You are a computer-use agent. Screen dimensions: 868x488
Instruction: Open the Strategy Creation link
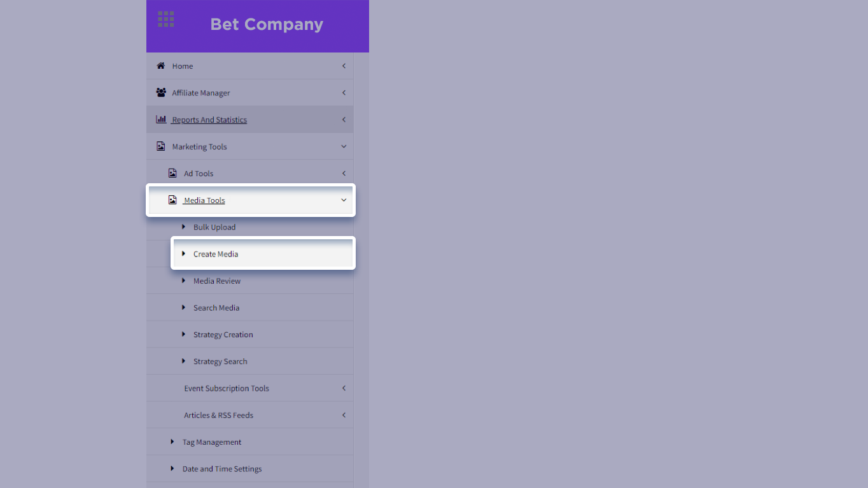point(223,334)
